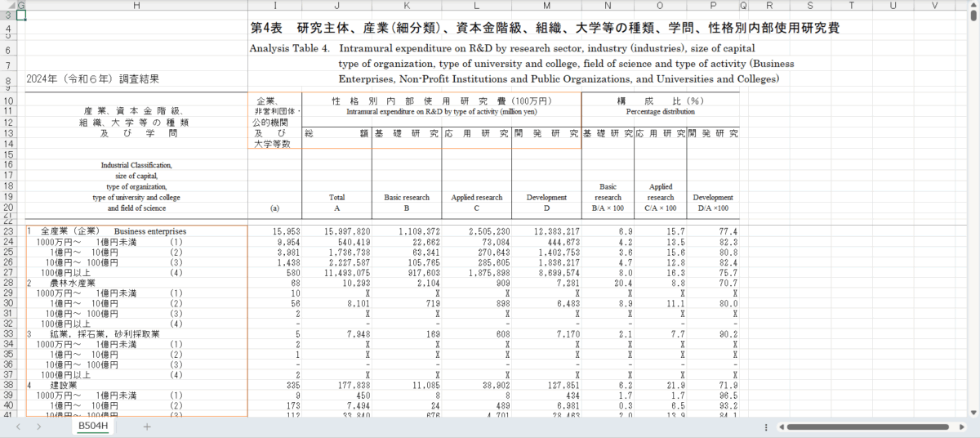Image resolution: width=980 pixels, height=438 pixels.
Task: Click the three-dot sheet bar resize handle
Action: pyautogui.click(x=764, y=427)
